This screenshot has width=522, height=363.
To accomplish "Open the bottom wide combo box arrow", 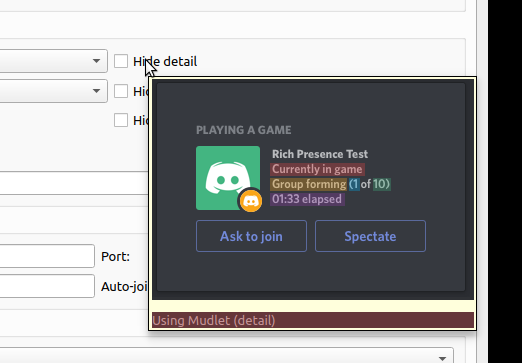I will pyautogui.click(x=442, y=358).
